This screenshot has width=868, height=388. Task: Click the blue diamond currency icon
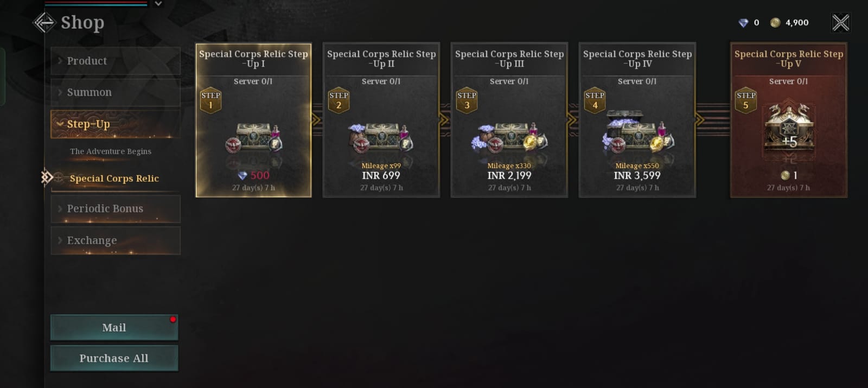click(743, 23)
